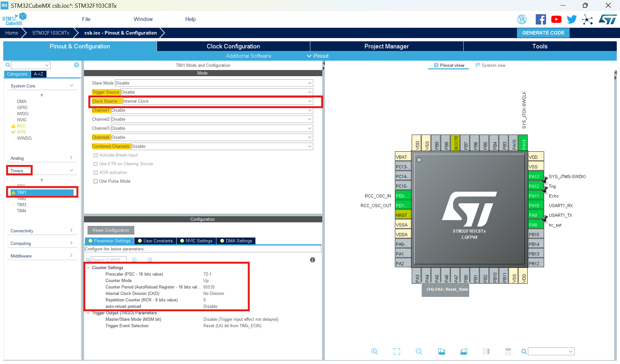The height and width of the screenshot is (364, 620).
Task: Open the YouTube icon link
Action: pyautogui.click(x=556, y=19)
